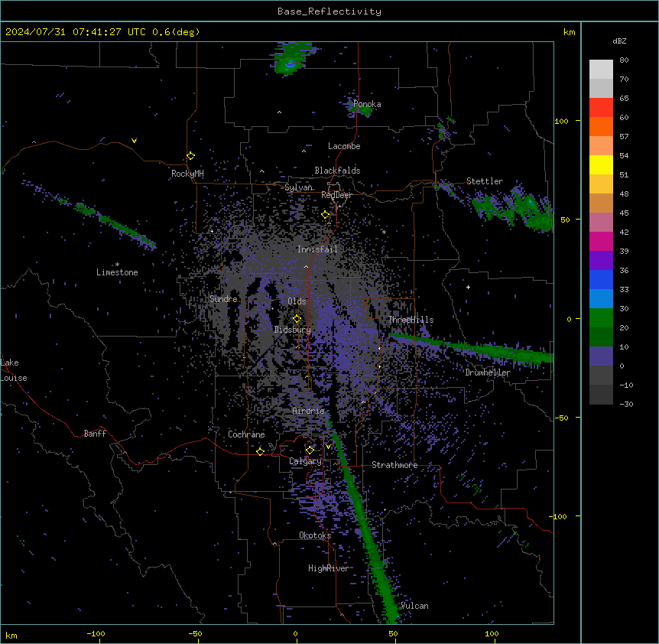This screenshot has height=644, width=659.
Task: Click the Ponoka city label
Action: 367,104
